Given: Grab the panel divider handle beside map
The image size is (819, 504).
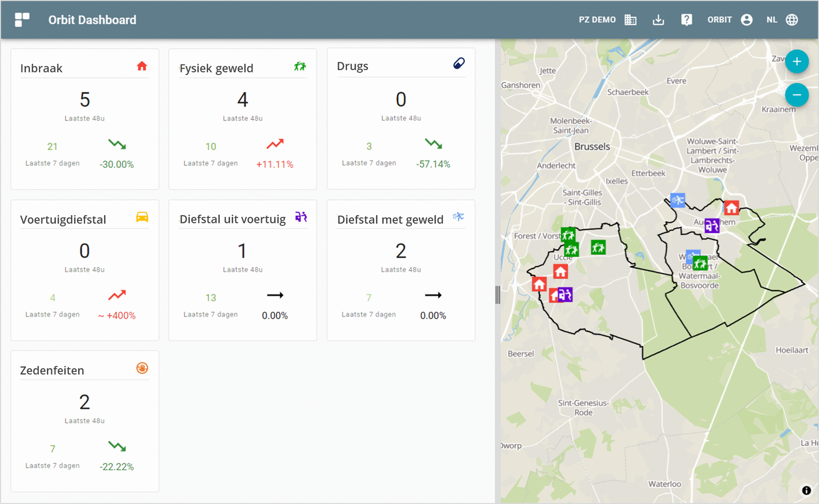Looking at the screenshot, I should [498, 295].
